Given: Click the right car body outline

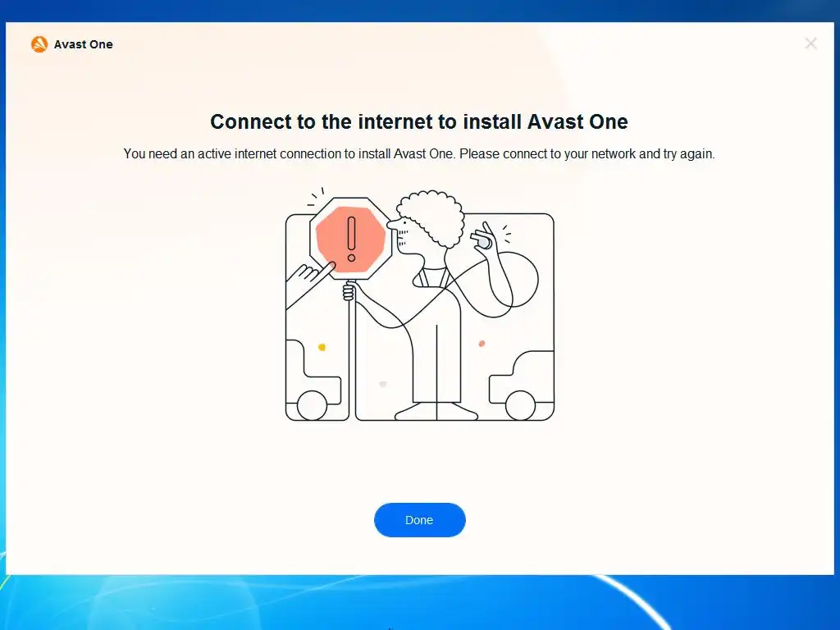Looking at the screenshot, I should pyautogui.click(x=522, y=385).
